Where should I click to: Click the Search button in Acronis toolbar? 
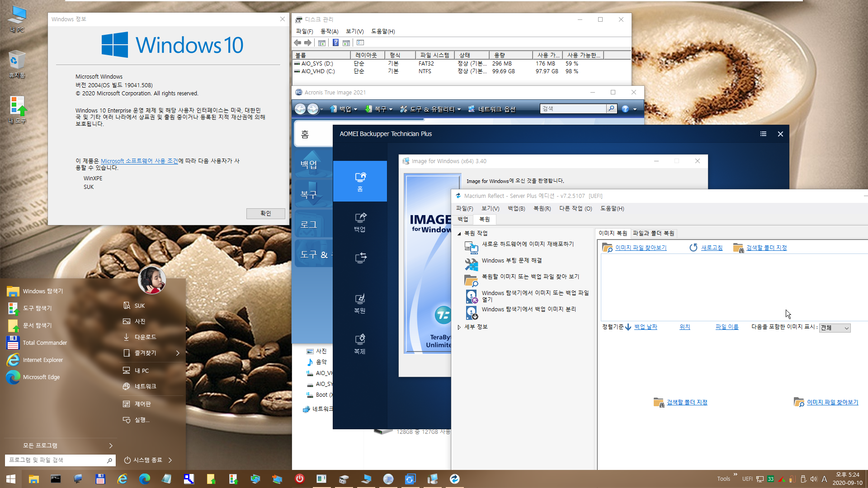click(x=612, y=108)
